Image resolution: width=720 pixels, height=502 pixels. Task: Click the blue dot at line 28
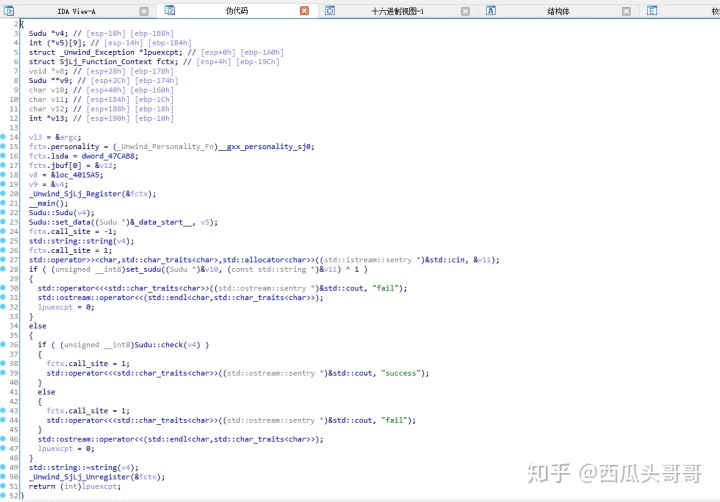pyautogui.click(x=3, y=269)
